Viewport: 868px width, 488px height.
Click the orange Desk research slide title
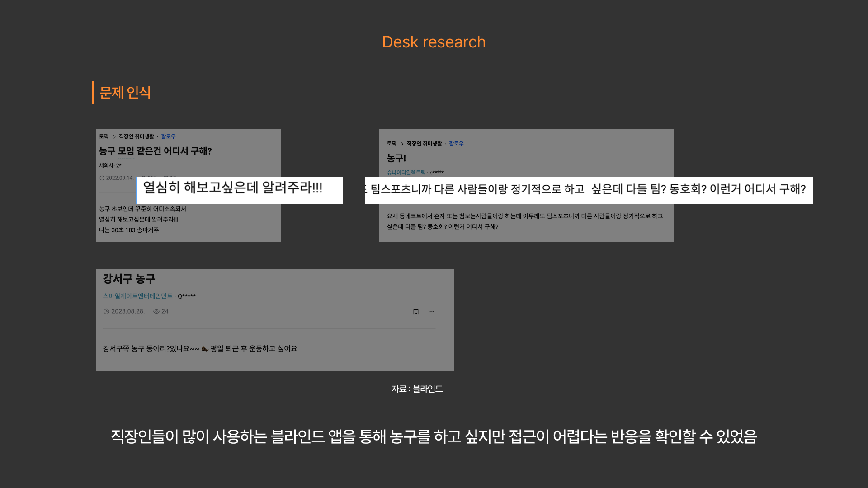pos(434,42)
